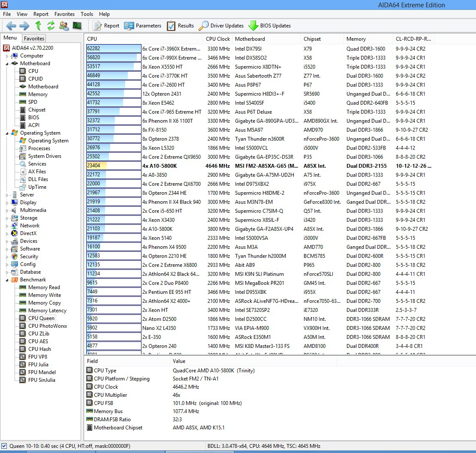Open the Favorites menu

click(64, 14)
